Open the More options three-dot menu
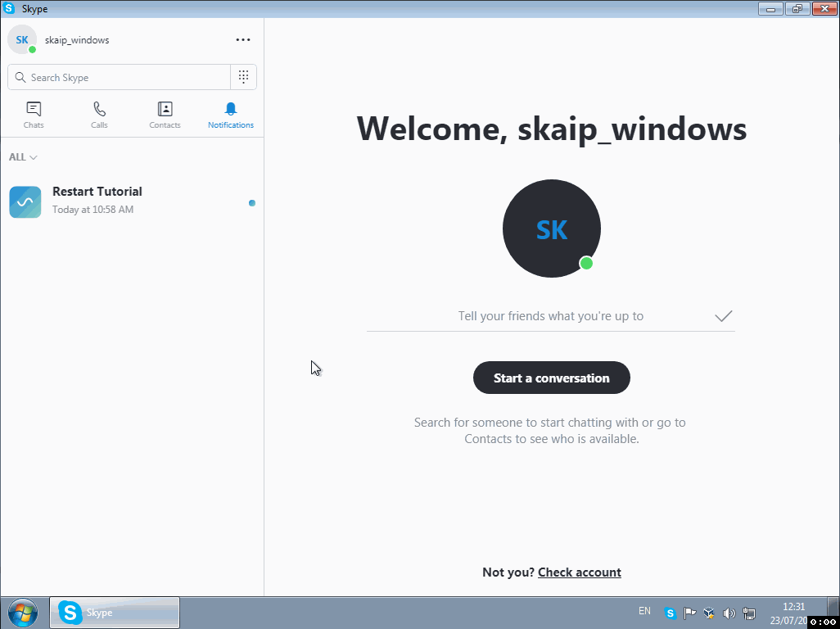Image resolution: width=840 pixels, height=629 pixels. [243, 39]
